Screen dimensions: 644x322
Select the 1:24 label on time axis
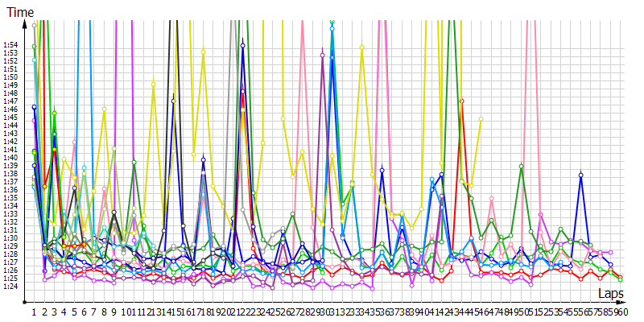coord(10,287)
